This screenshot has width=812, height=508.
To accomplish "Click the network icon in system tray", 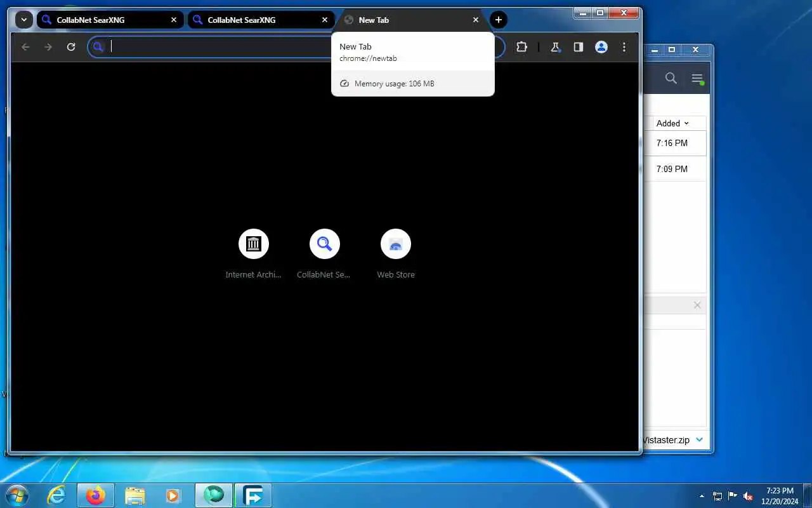I will coord(717,496).
